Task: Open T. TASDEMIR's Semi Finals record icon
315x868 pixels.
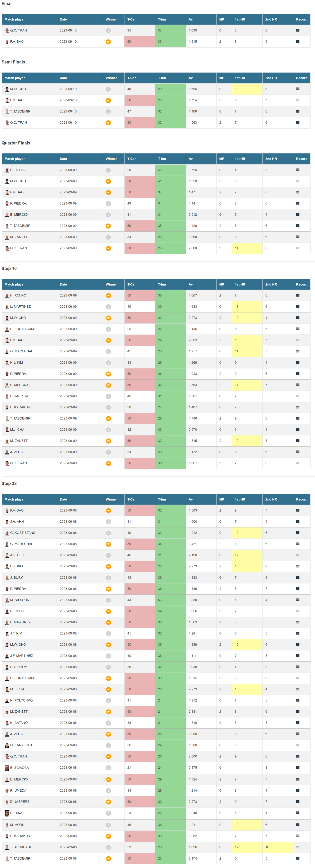Action: coord(298,112)
